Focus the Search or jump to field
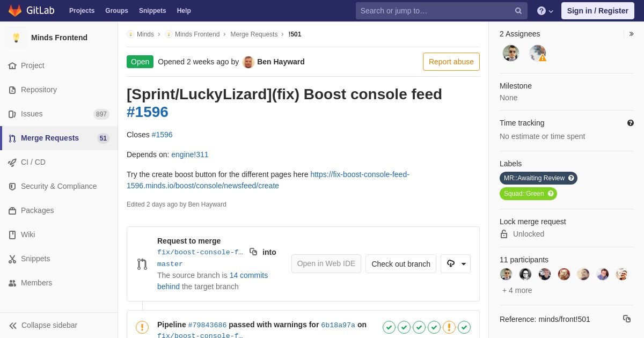 (442, 11)
